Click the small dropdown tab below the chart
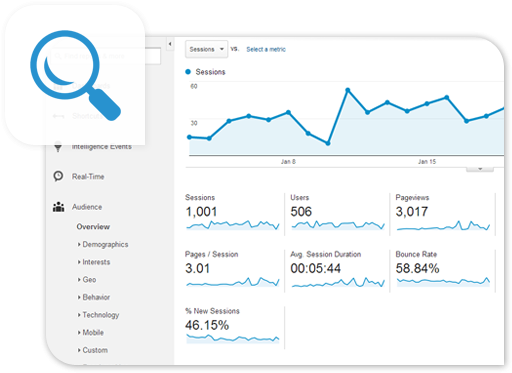512x373 pixels. click(480, 169)
